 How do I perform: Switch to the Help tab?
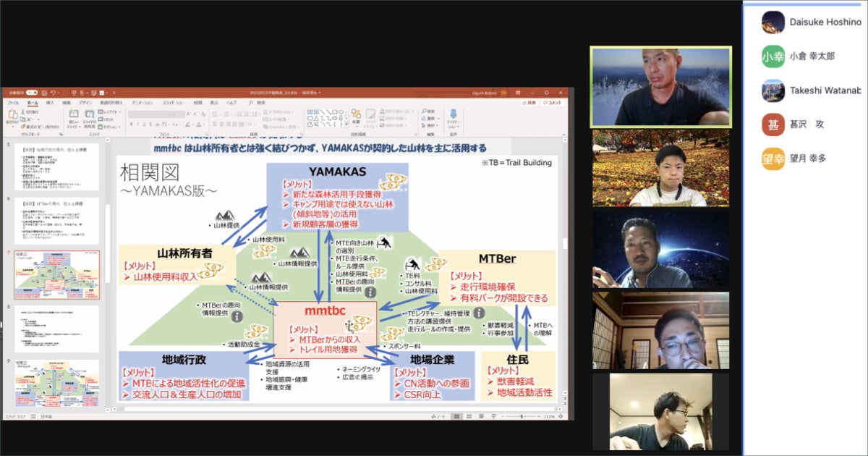click(x=233, y=103)
